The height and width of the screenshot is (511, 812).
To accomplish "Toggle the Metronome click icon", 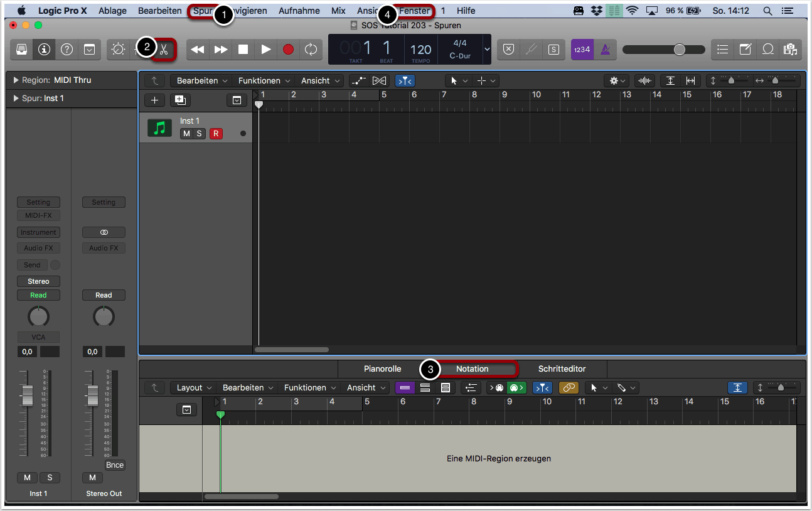I will pos(605,50).
